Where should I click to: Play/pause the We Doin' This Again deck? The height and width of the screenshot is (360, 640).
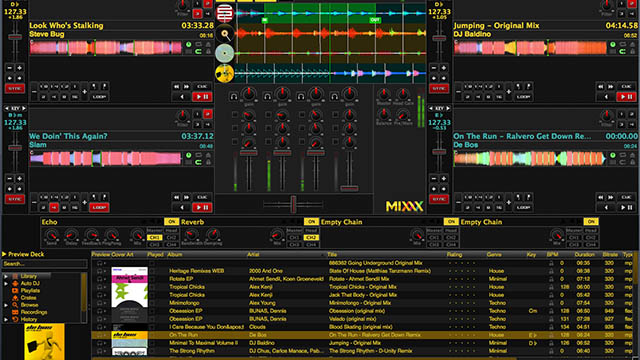pos(202,207)
